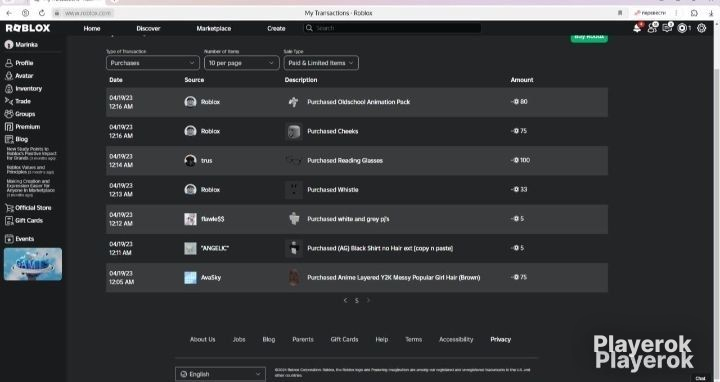
Task: Click Purchased Whistle description
Action: [x=333, y=190]
